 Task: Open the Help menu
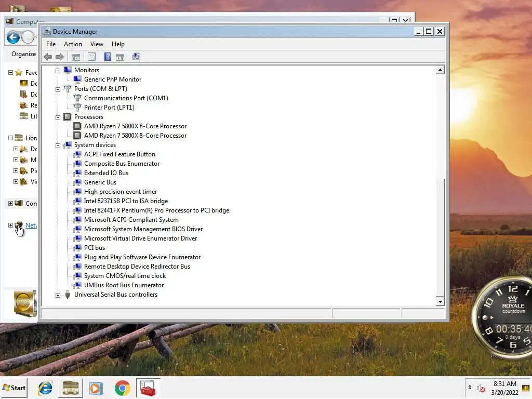tap(118, 44)
